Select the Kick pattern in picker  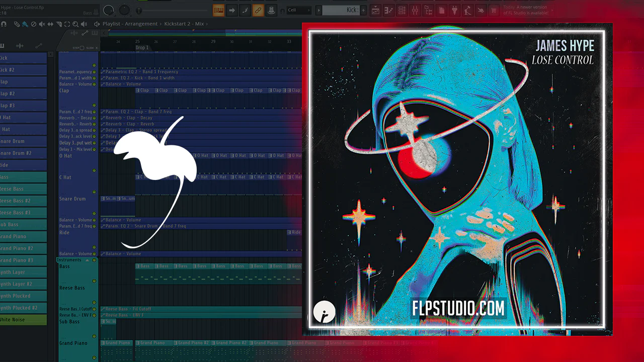click(23, 58)
